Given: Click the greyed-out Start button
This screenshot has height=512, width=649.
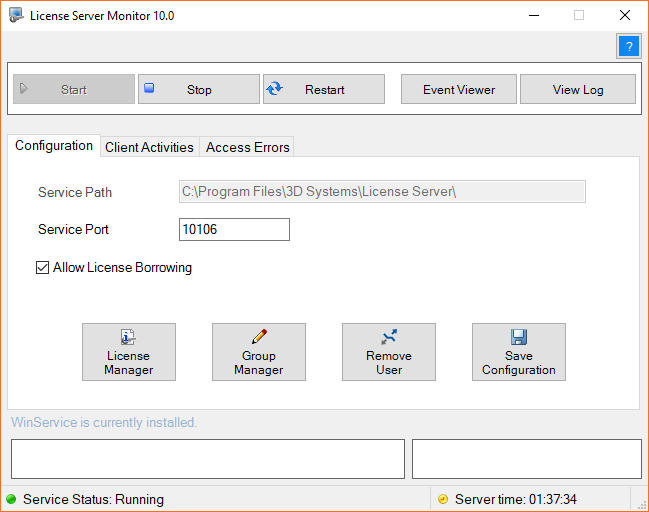Looking at the screenshot, I should click(x=73, y=89).
